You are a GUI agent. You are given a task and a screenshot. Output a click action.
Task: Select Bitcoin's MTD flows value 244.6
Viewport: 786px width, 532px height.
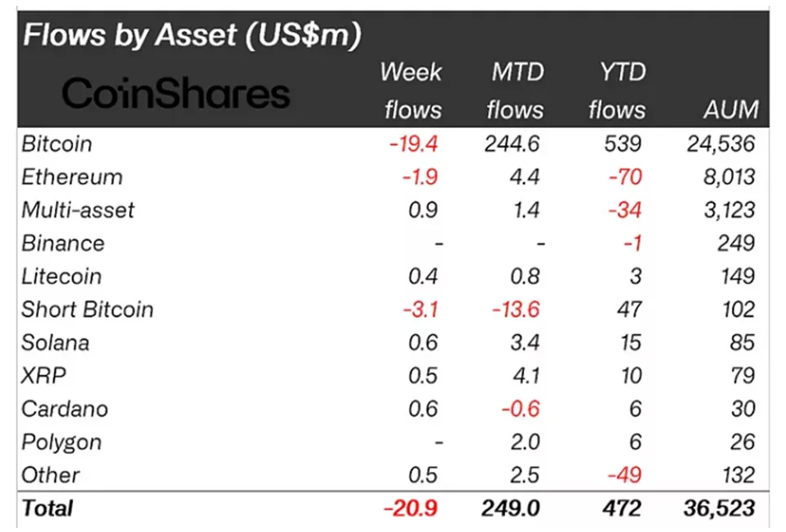tap(513, 144)
